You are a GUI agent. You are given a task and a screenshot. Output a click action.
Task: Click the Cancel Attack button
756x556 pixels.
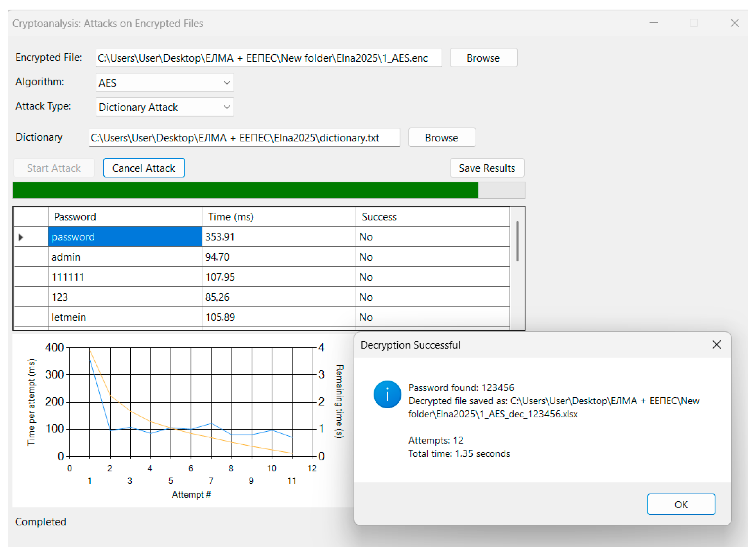click(x=144, y=168)
